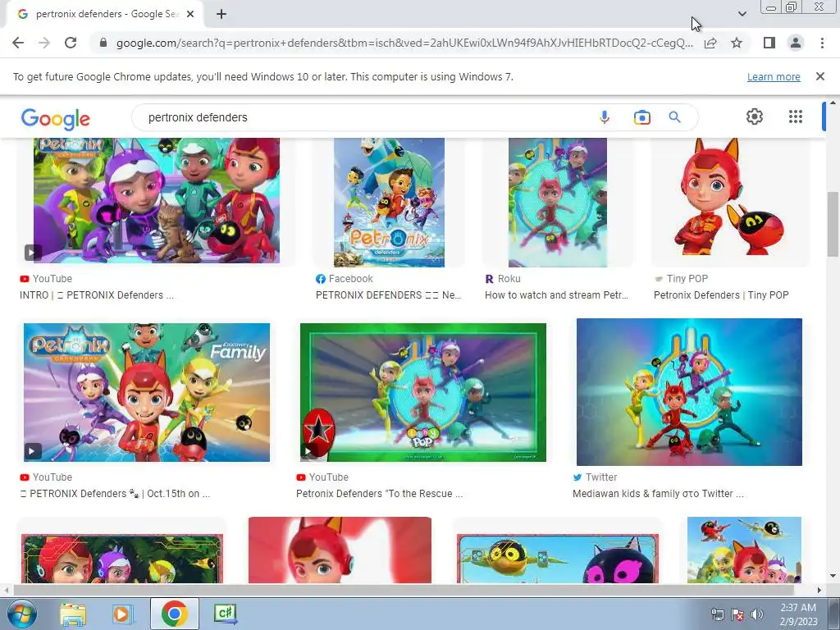The image size is (840, 630).
Task: Start voice search with the microphone
Action: (x=605, y=117)
